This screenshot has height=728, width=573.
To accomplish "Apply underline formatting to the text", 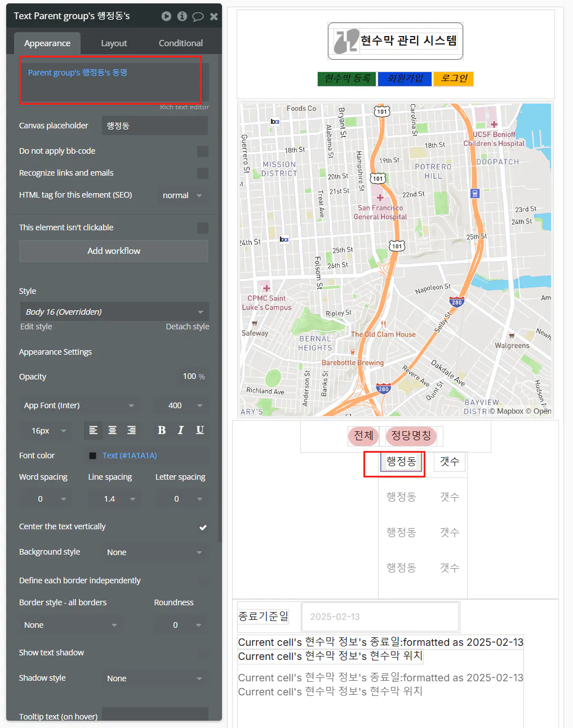I will [x=199, y=430].
